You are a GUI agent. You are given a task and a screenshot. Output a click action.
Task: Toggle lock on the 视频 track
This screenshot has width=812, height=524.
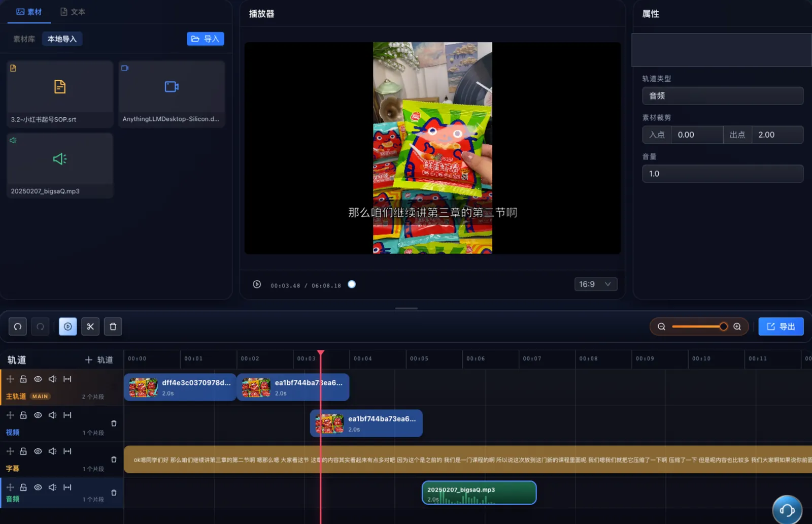(23, 415)
